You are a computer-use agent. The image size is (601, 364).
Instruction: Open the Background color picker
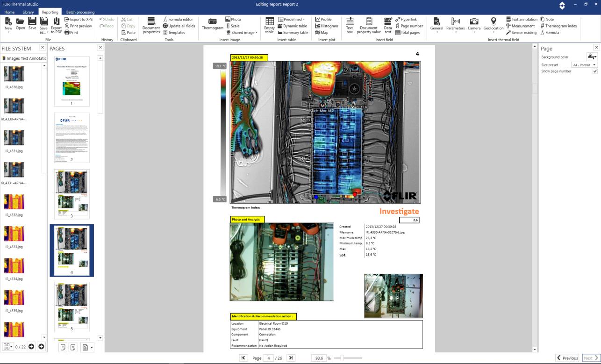(x=592, y=57)
